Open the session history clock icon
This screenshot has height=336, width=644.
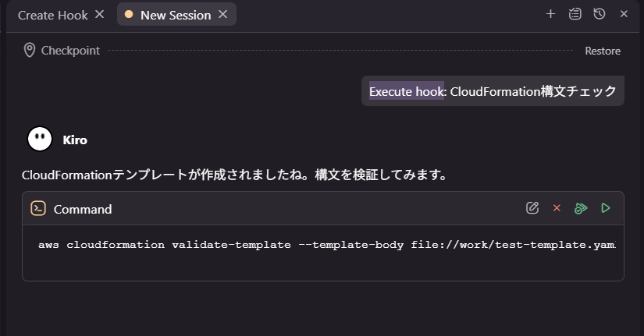599,14
